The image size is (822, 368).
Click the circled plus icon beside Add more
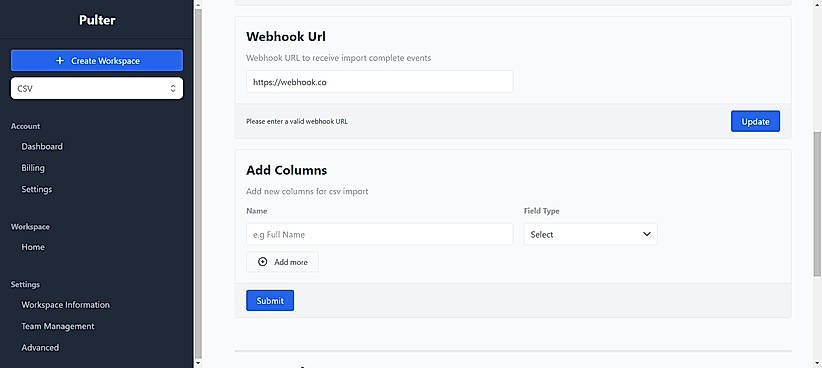(263, 262)
